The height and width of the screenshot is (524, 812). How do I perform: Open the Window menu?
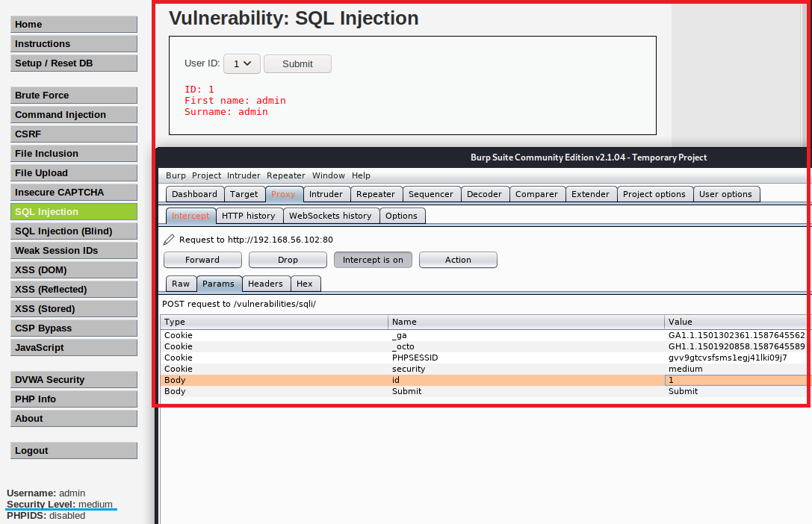click(329, 175)
